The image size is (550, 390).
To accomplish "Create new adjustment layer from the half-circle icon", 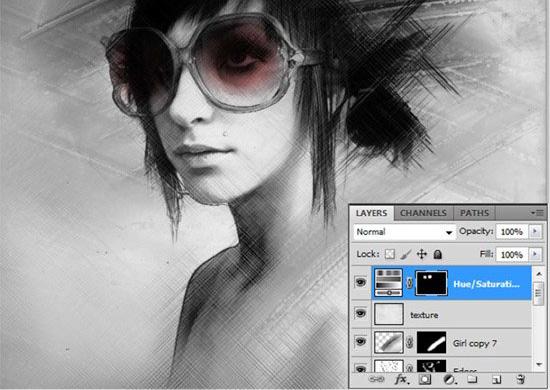I will 449,379.
